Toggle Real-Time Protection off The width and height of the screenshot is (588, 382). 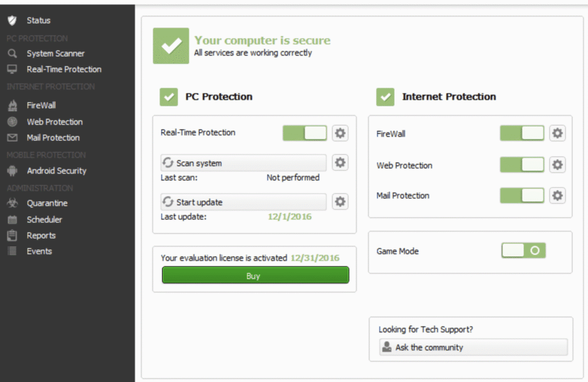click(304, 133)
